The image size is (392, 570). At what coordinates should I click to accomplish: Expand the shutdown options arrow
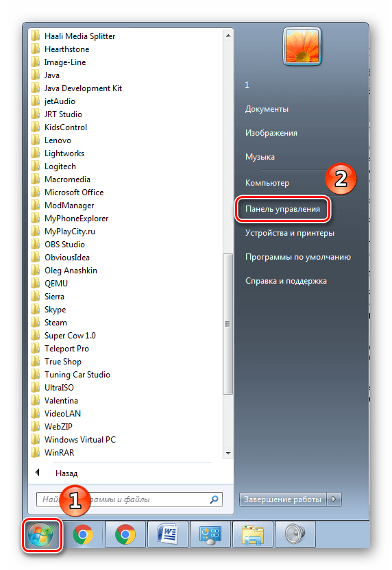click(x=334, y=499)
